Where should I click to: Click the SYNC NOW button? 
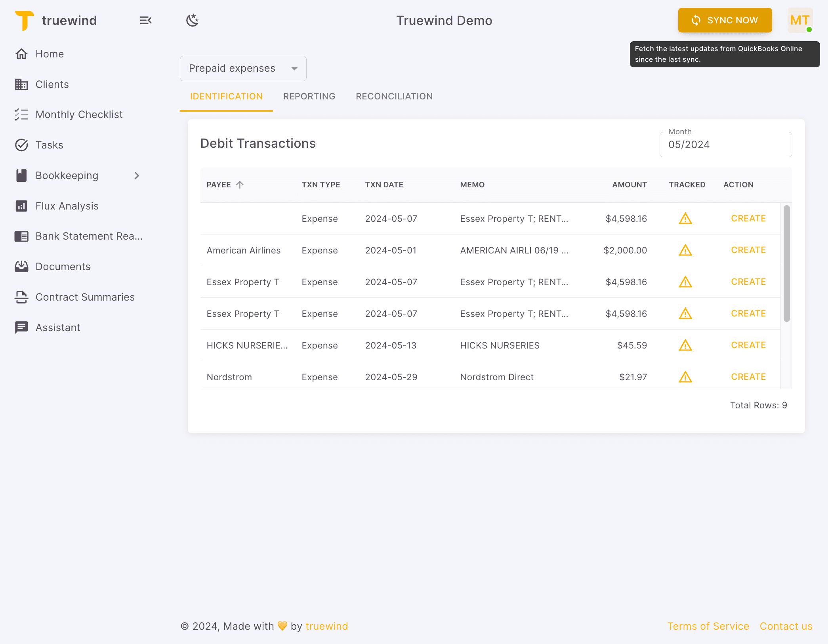tap(725, 20)
